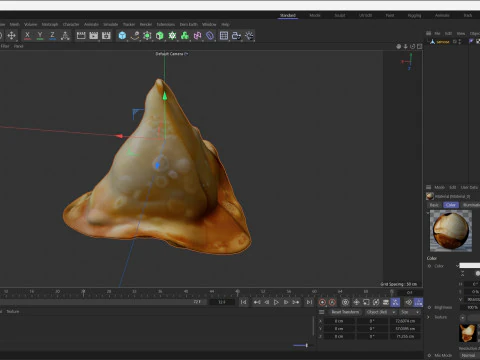Viewport: 480px width, 360px height.
Task: Open the Volume menu
Action: tap(30, 24)
